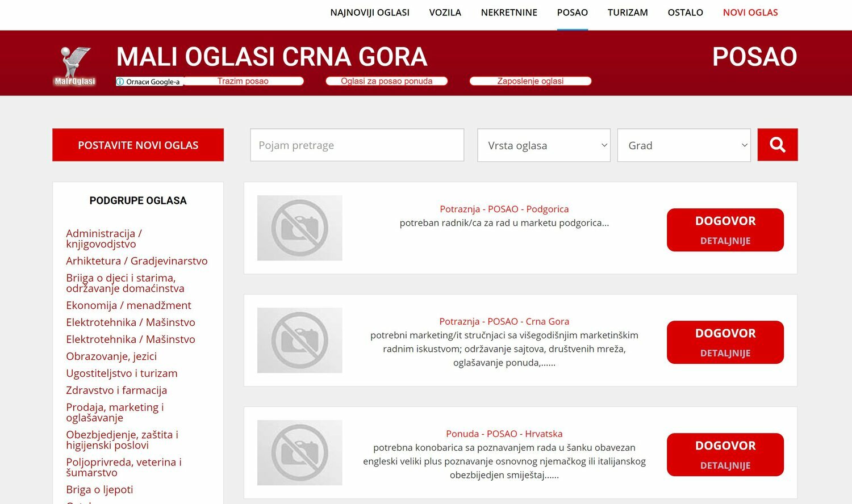
Task: Open Poljoprivreda, veterina i šumarstvo subgroup
Action: [124, 467]
